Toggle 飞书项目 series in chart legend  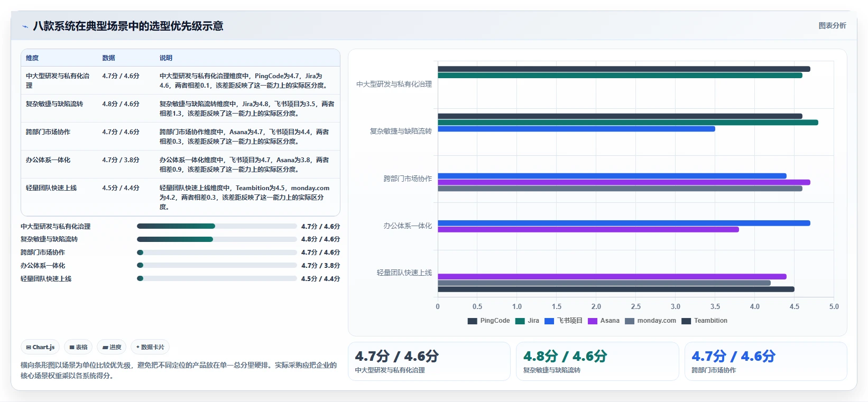click(x=564, y=321)
